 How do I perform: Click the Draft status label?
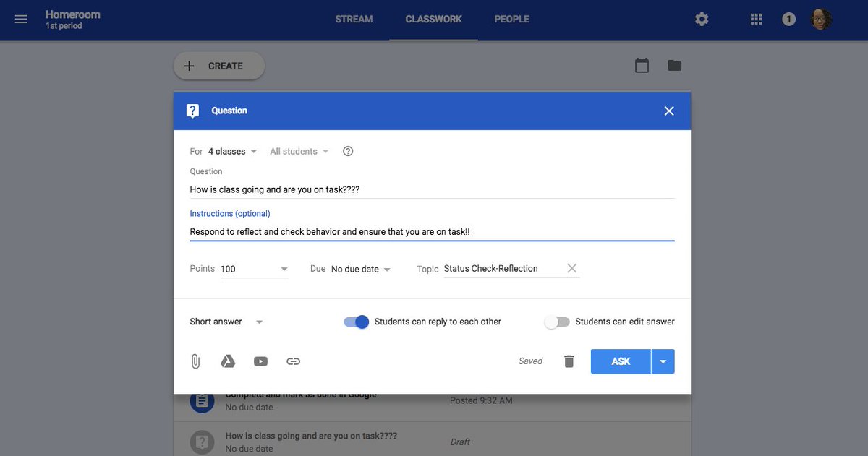pos(460,442)
